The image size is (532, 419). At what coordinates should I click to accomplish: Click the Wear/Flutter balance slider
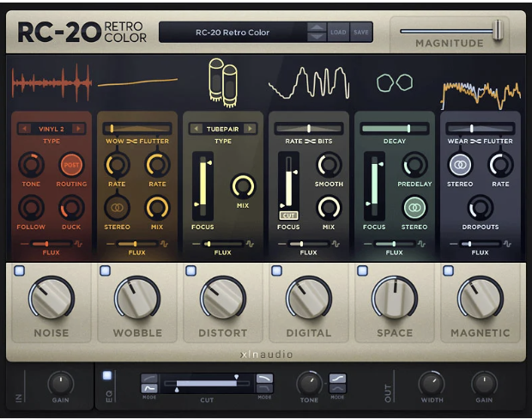[481, 128]
